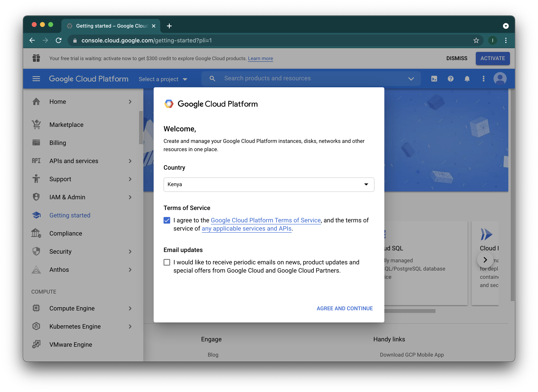Open the Select a project dropdown
The image size is (538, 392).
(163, 79)
